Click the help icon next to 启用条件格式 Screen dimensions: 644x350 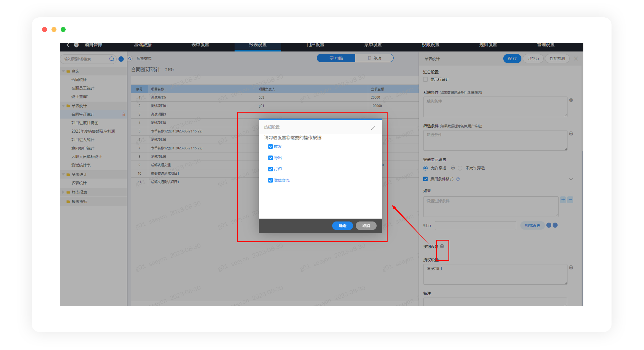(x=458, y=179)
